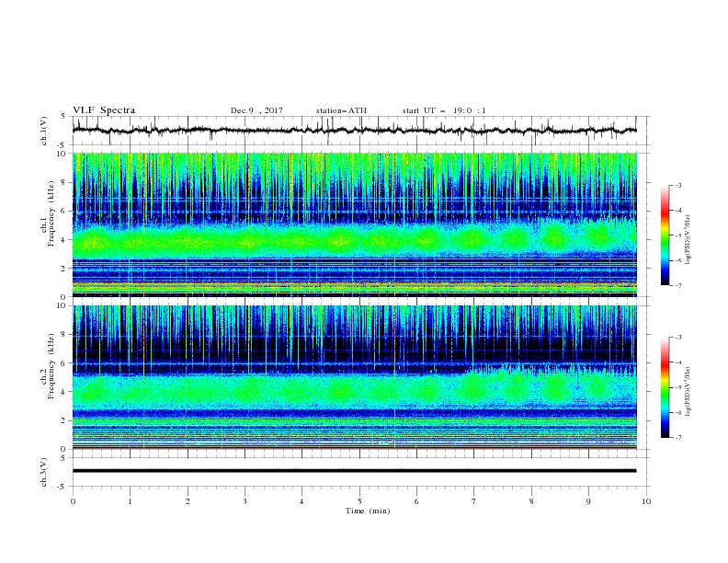
Task: Click the "8" kHz tick on ch.1 frequency axis
Action: [x=64, y=182]
